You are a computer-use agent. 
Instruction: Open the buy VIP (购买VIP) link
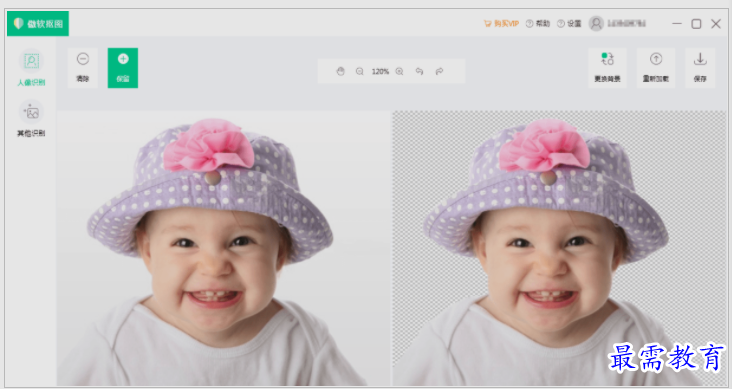pos(501,23)
